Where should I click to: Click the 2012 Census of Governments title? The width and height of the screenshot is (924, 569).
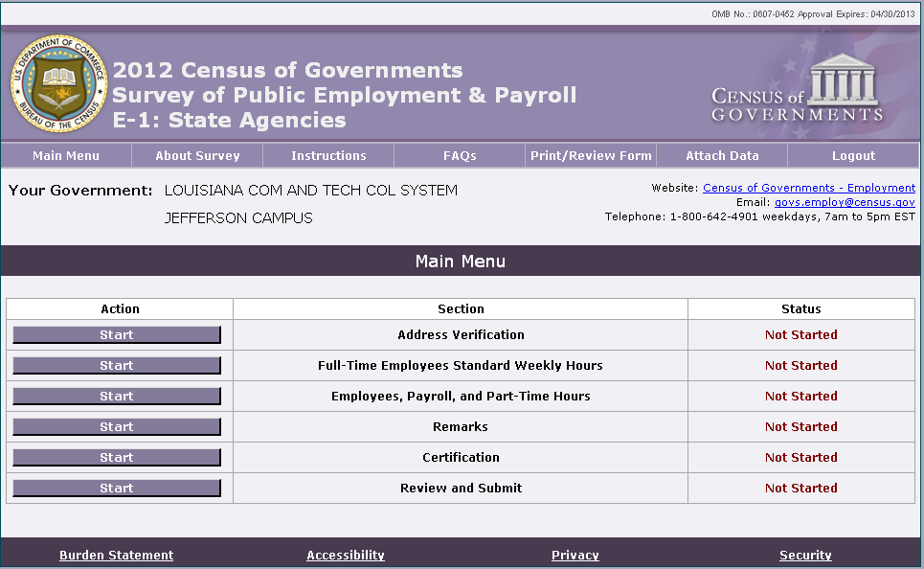point(287,70)
